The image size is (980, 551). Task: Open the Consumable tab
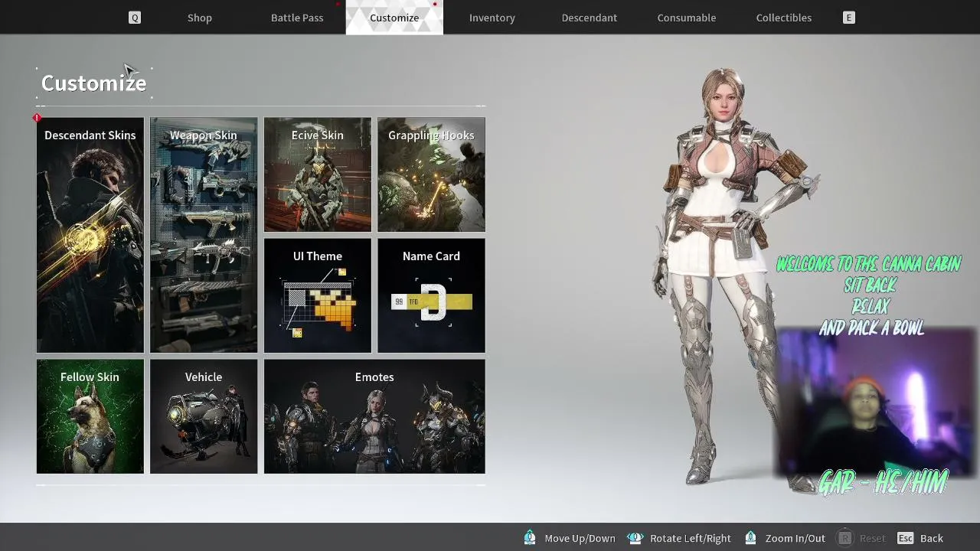pos(687,18)
